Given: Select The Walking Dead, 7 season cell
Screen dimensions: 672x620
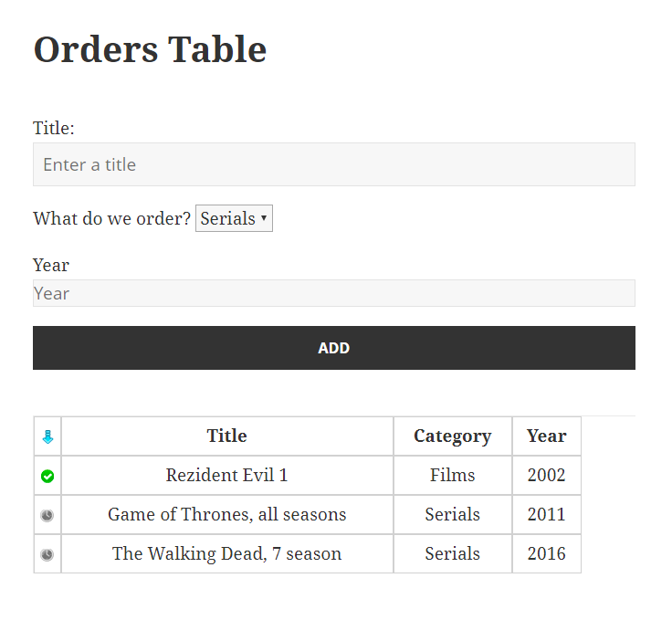Looking at the screenshot, I should click(227, 553).
